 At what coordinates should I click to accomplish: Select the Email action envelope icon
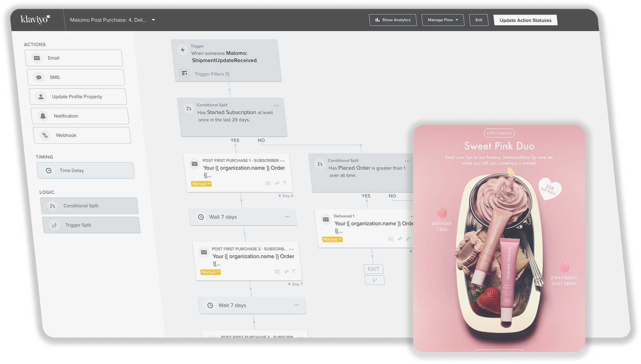pos(37,58)
